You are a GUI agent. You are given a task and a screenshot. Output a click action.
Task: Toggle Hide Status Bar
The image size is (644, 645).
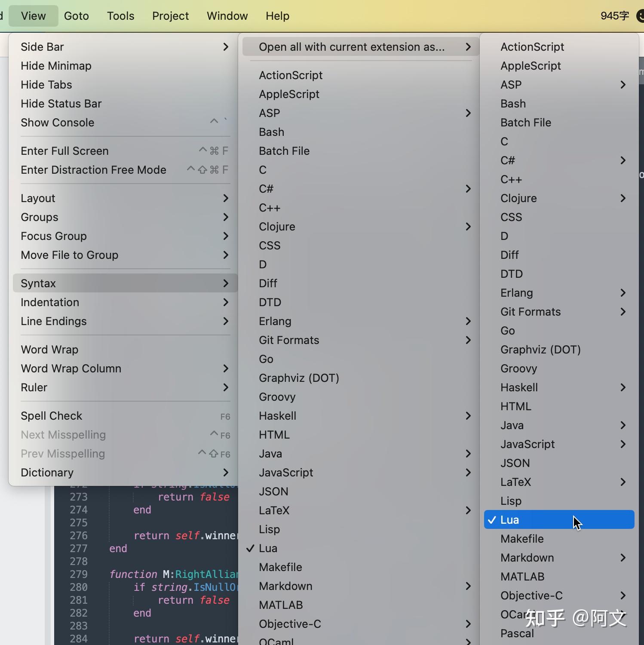[x=125, y=104]
